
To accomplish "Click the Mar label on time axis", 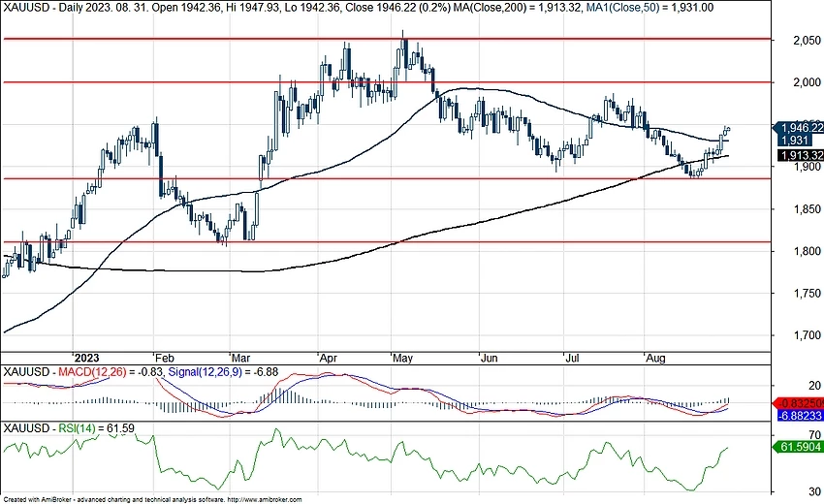I will coord(240,359).
